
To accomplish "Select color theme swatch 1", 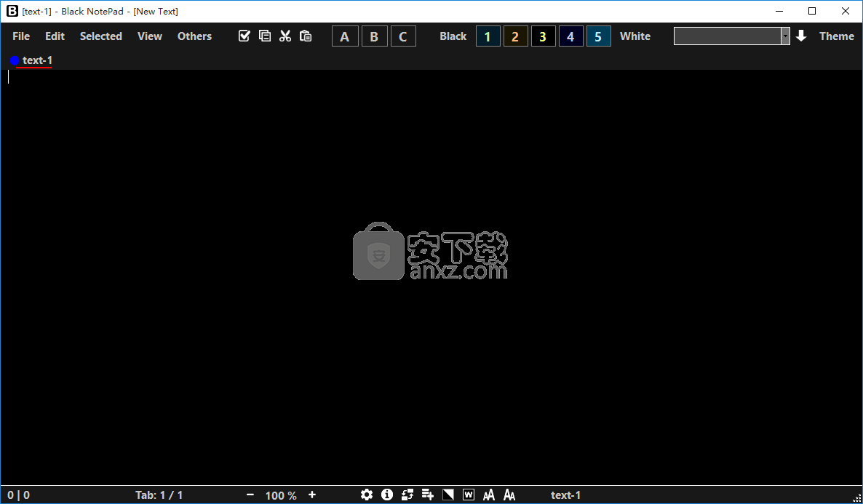I will 488,36.
